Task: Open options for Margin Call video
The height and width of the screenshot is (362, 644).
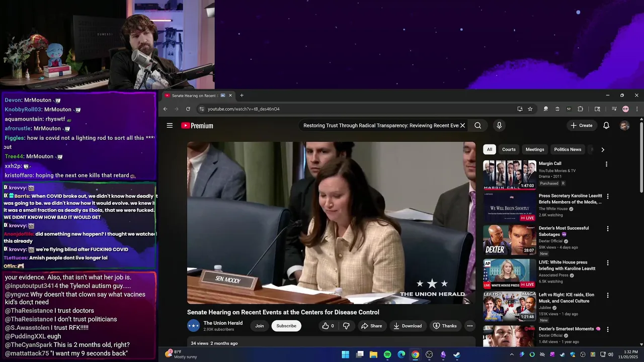Action: (x=606, y=164)
